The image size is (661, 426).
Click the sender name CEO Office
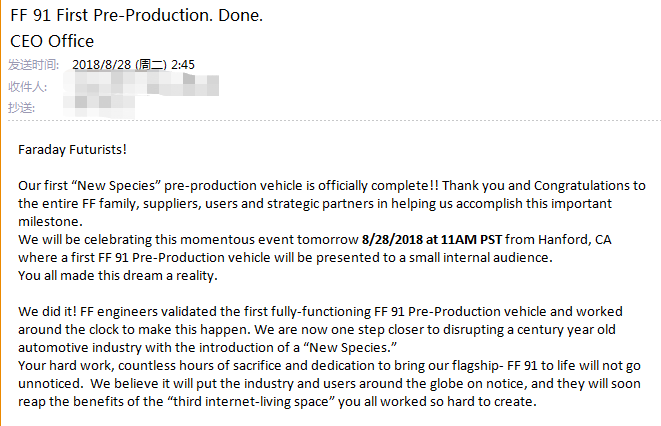52,41
